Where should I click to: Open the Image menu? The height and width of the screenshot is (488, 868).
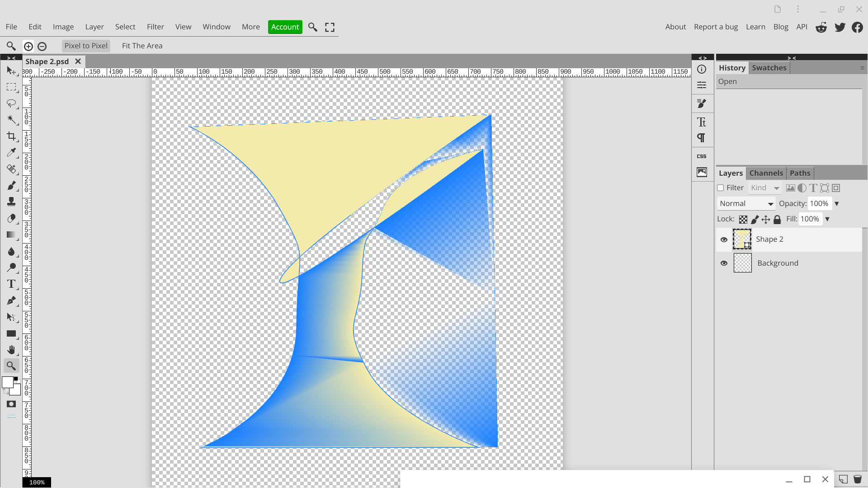coord(63,27)
